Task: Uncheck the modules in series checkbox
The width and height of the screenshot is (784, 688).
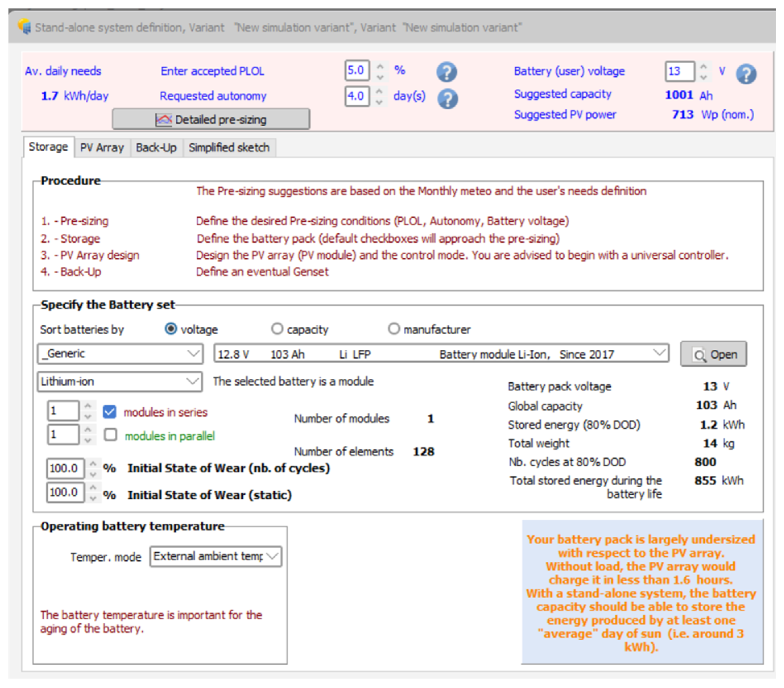Action: [110, 412]
